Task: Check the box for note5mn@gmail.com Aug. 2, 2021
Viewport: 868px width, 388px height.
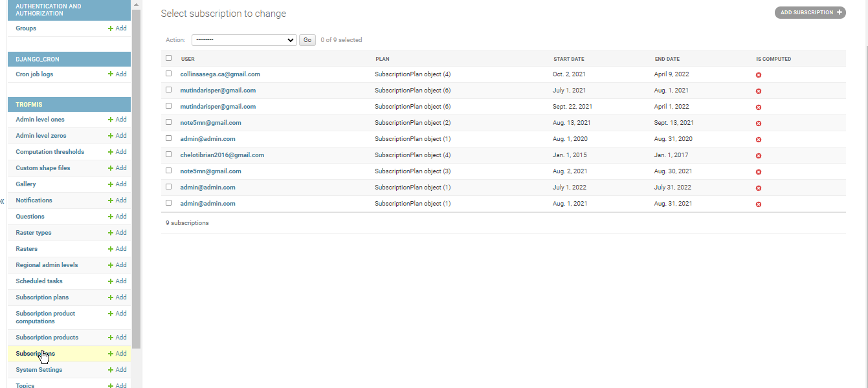Action: click(x=169, y=171)
